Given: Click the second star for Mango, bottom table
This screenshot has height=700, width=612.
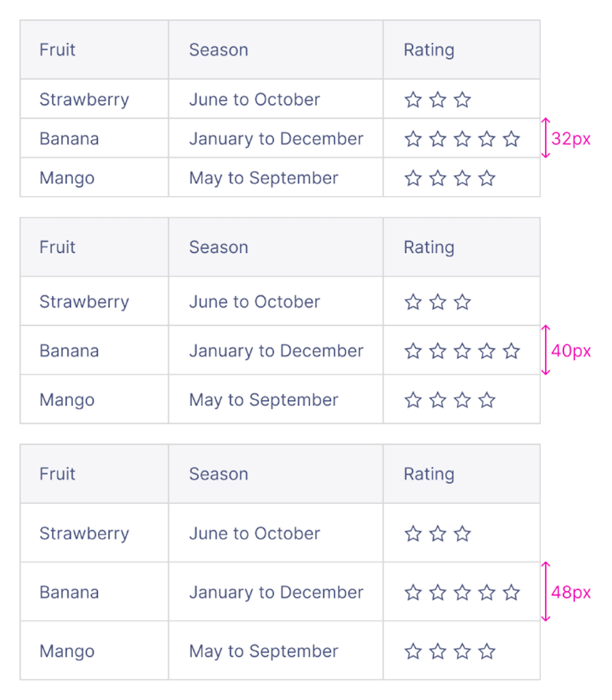Looking at the screenshot, I should click(438, 651).
